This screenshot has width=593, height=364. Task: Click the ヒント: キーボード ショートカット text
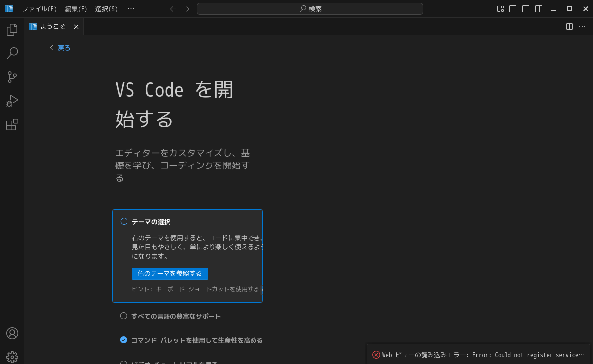[x=196, y=289]
